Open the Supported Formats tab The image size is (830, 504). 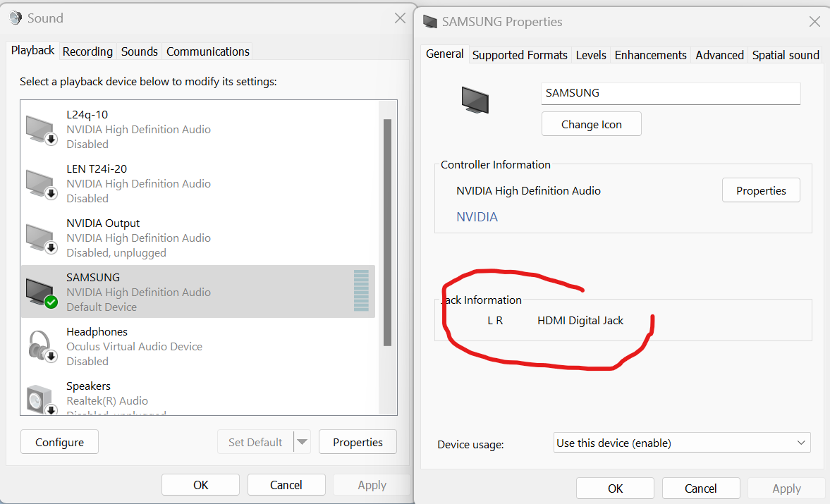pos(520,55)
